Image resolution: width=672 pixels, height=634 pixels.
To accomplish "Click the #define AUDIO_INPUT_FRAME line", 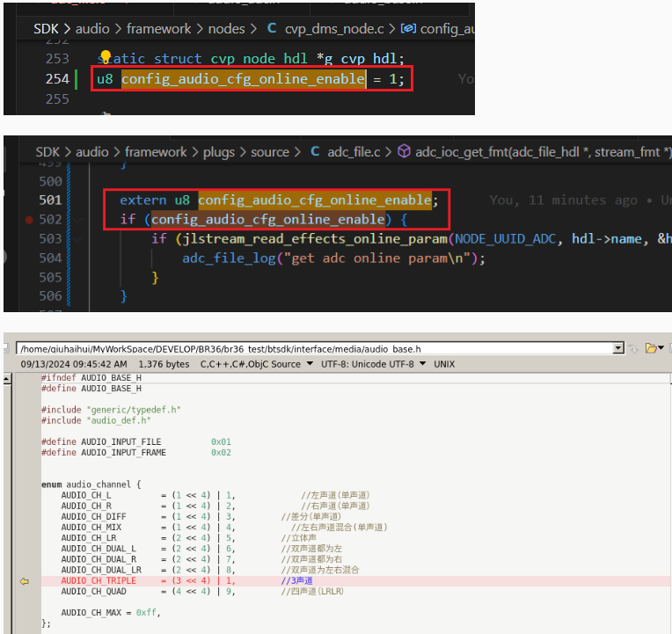I will click(135, 452).
